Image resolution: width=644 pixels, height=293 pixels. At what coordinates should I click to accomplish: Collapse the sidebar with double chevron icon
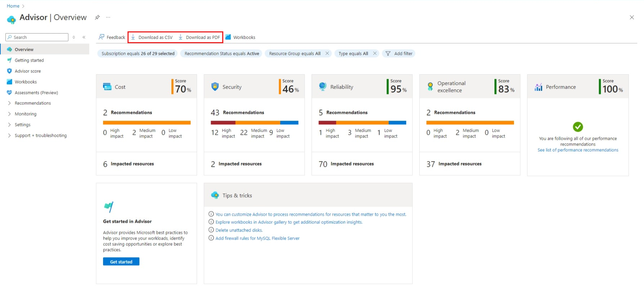point(84,37)
